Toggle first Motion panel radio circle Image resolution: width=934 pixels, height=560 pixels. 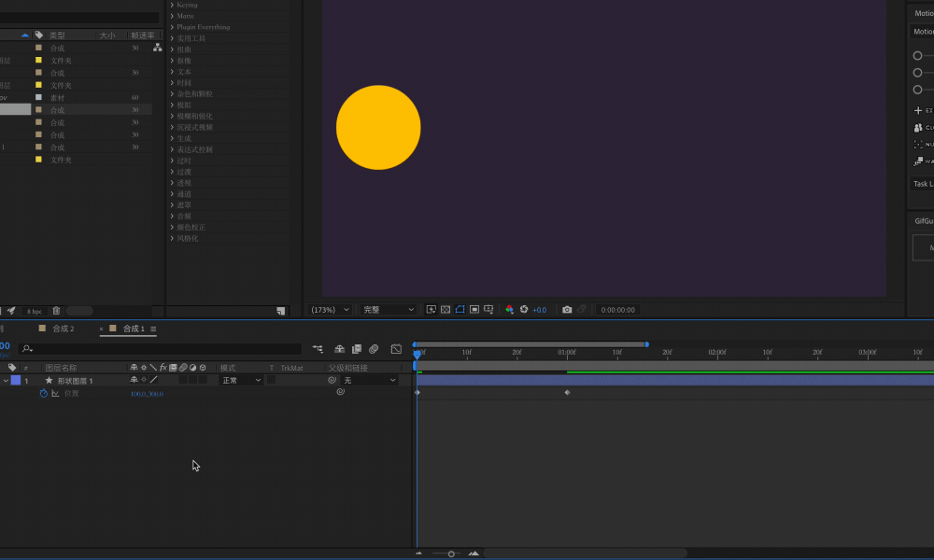point(917,55)
